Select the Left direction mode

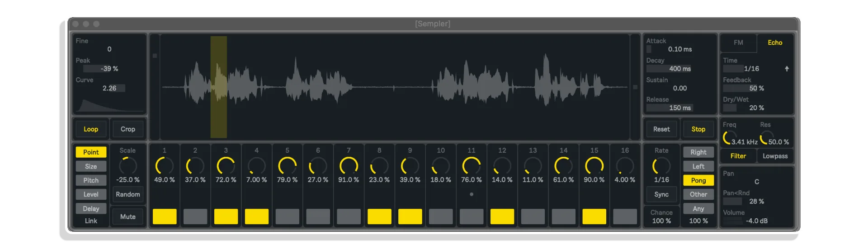(x=698, y=166)
